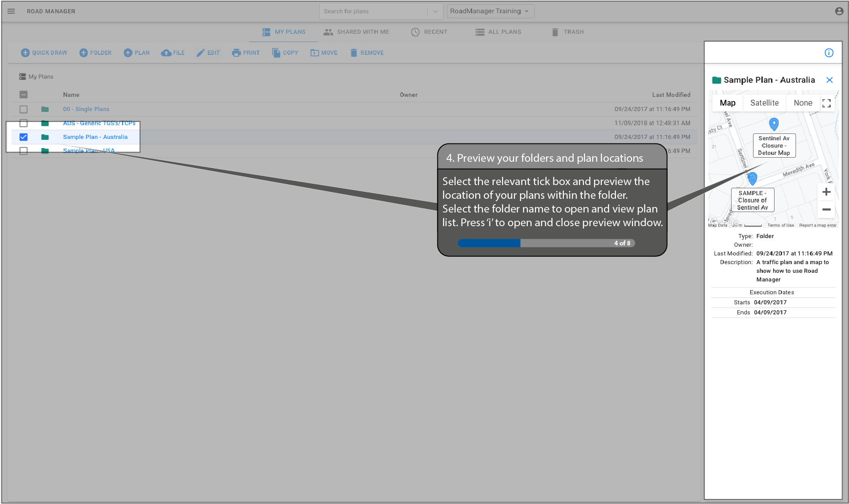Zoom in on the preview map
The width and height of the screenshot is (849, 504).
pos(826,192)
